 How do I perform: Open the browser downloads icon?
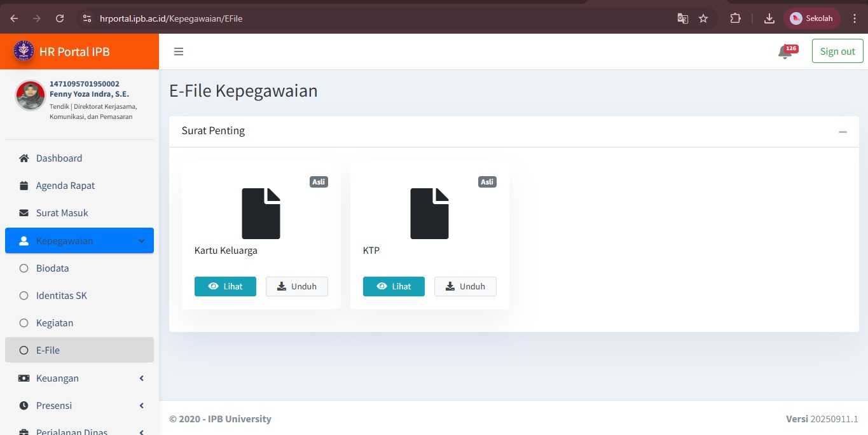click(769, 18)
